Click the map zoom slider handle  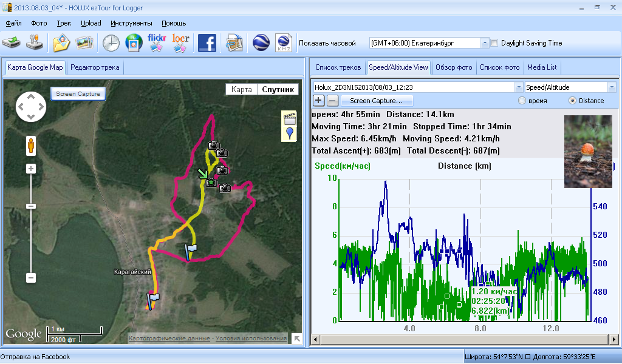tap(31, 206)
